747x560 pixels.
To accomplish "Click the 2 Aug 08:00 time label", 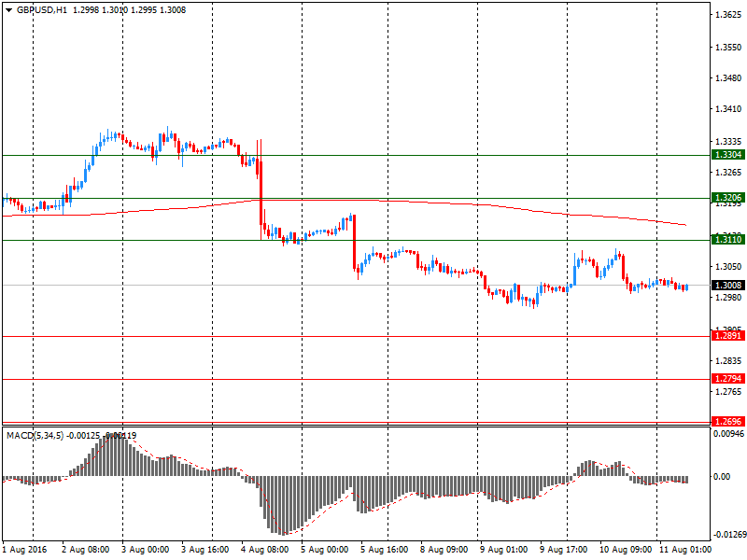I will [x=86, y=550].
